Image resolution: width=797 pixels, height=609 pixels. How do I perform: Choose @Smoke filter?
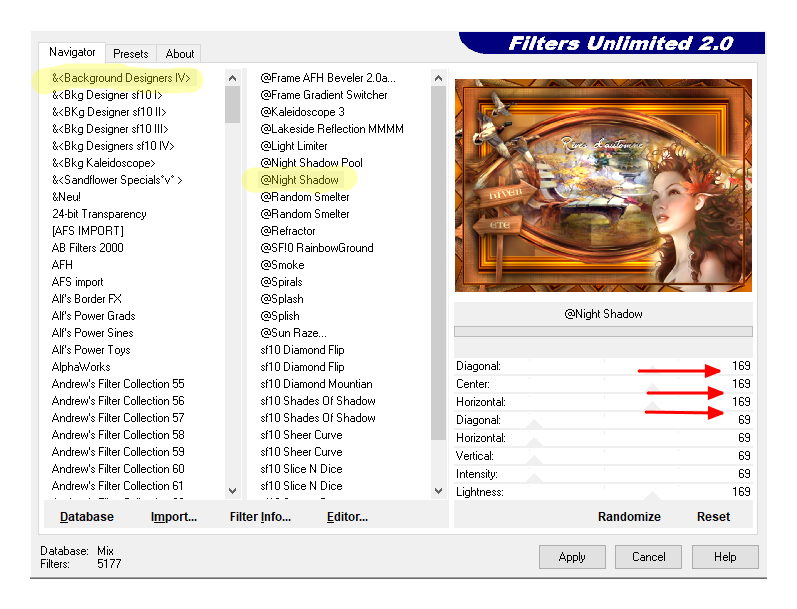[283, 265]
